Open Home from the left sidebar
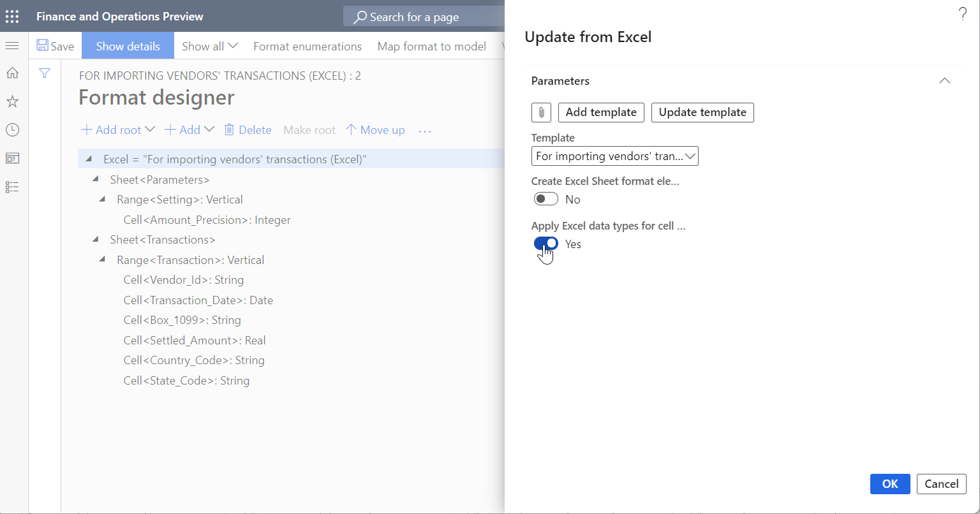This screenshot has height=514, width=980. tap(12, 73)
